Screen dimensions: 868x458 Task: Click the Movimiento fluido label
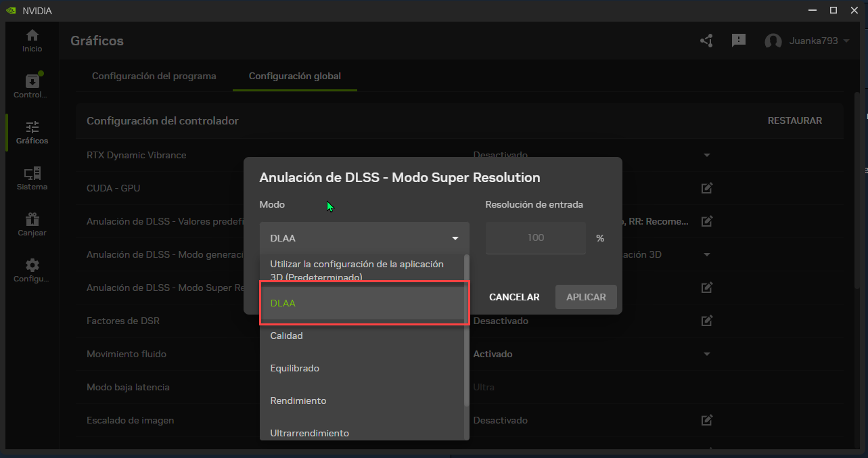pyautogui.click(x=127, y=354)
